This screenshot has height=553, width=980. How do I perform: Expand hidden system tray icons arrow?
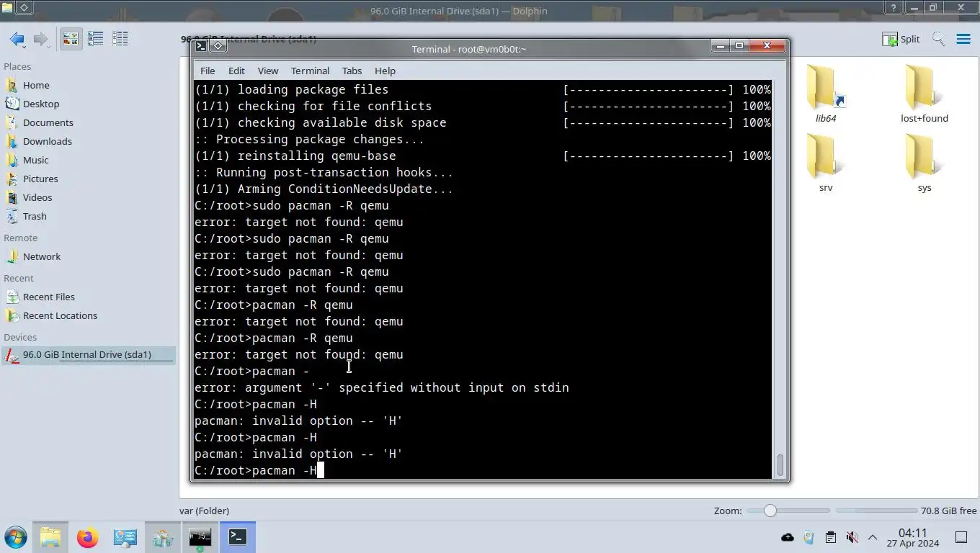[873, 537]
